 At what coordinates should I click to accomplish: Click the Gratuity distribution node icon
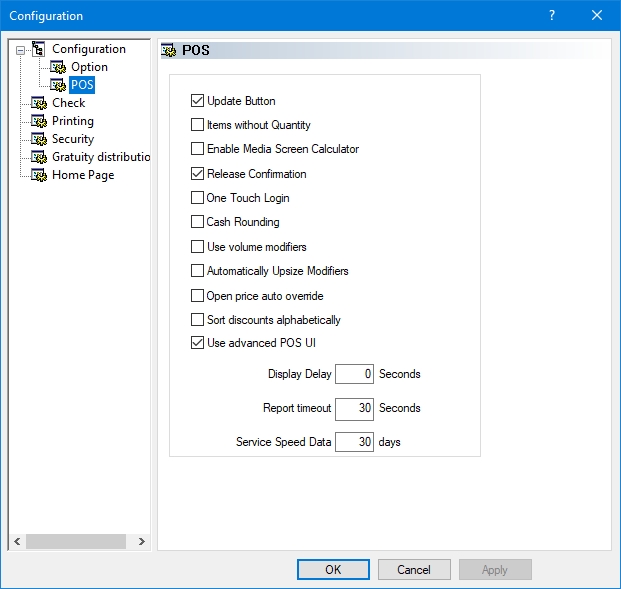point(39,157)
